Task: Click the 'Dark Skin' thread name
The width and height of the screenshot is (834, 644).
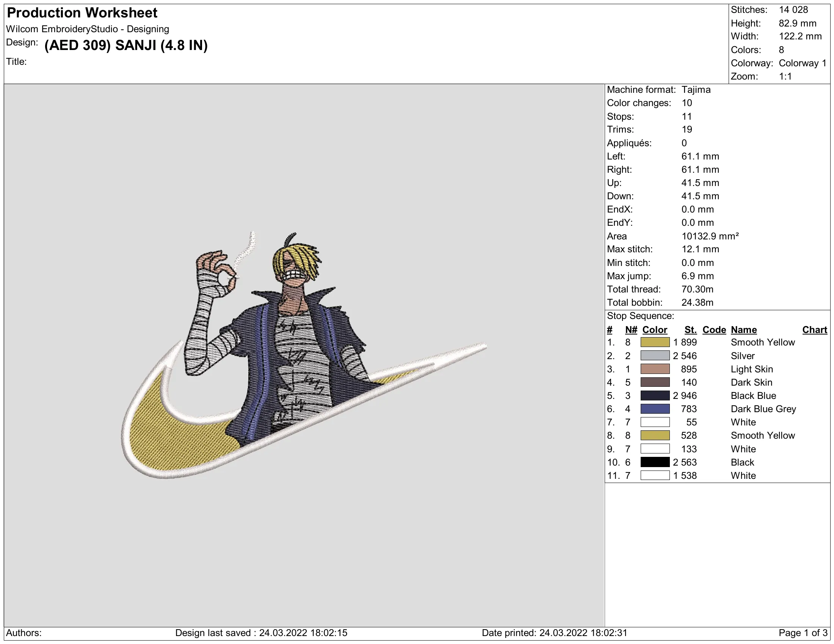Action: (x=751, y=383)
